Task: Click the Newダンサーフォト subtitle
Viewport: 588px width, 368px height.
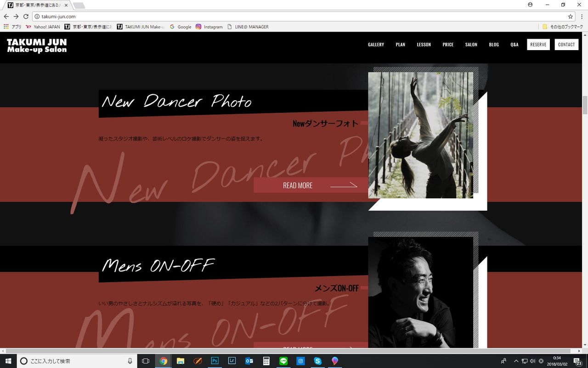Action: (x=325, y=123)
